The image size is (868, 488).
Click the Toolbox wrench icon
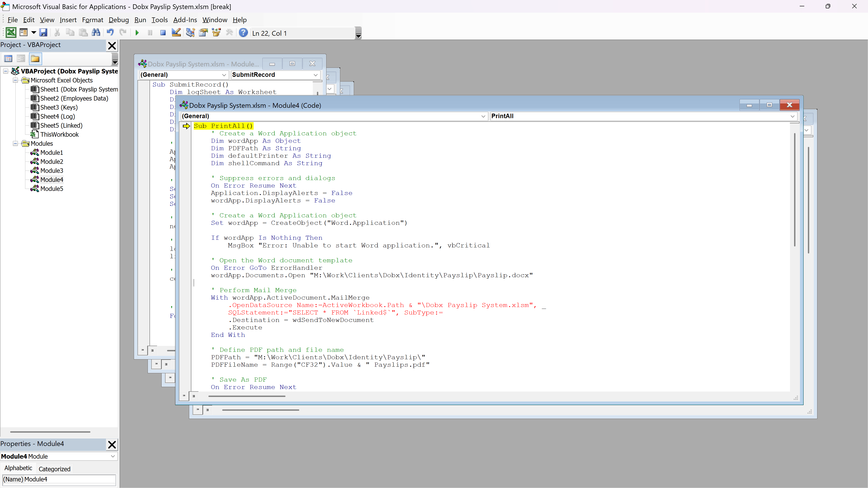click(229, 33)
